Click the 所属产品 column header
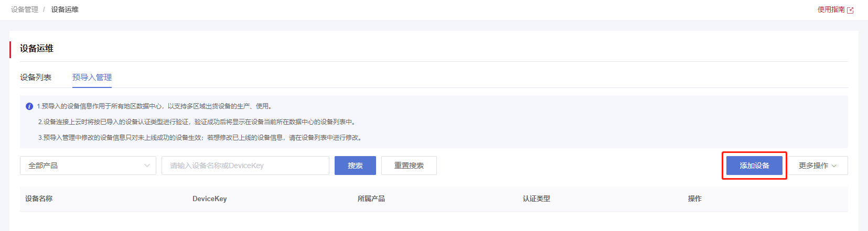Screen dimensions: 868x231 371,199
